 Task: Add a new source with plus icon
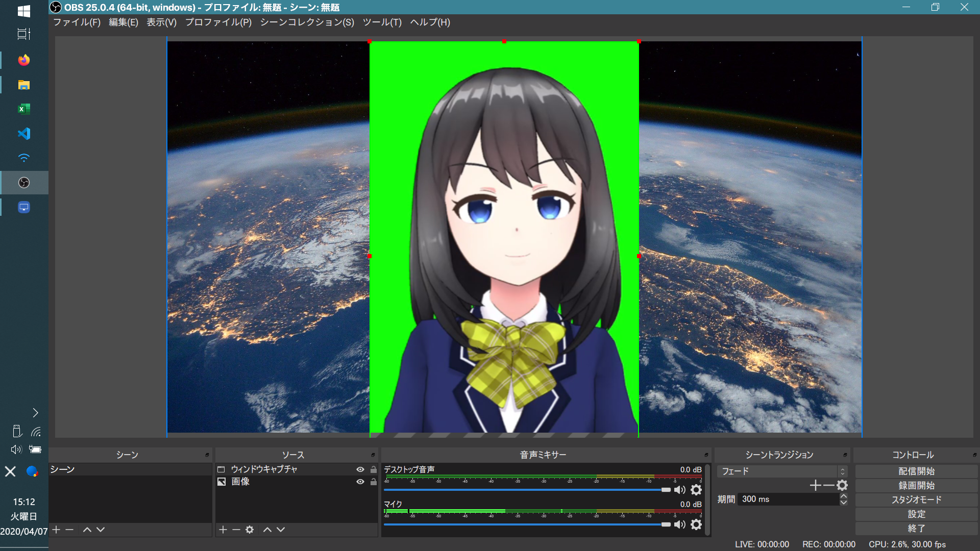pyautogui.click(x=223, y=530)
